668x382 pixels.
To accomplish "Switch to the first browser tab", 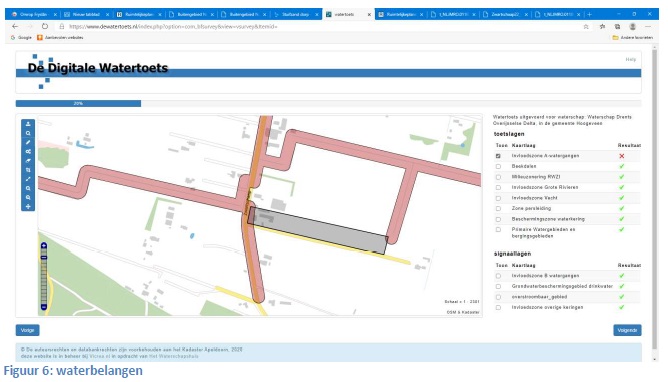I will pos(33,14).
